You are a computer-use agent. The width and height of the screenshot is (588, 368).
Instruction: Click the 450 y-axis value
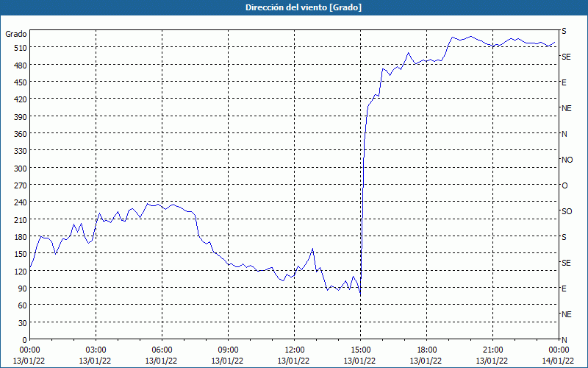tap(21, 82)
